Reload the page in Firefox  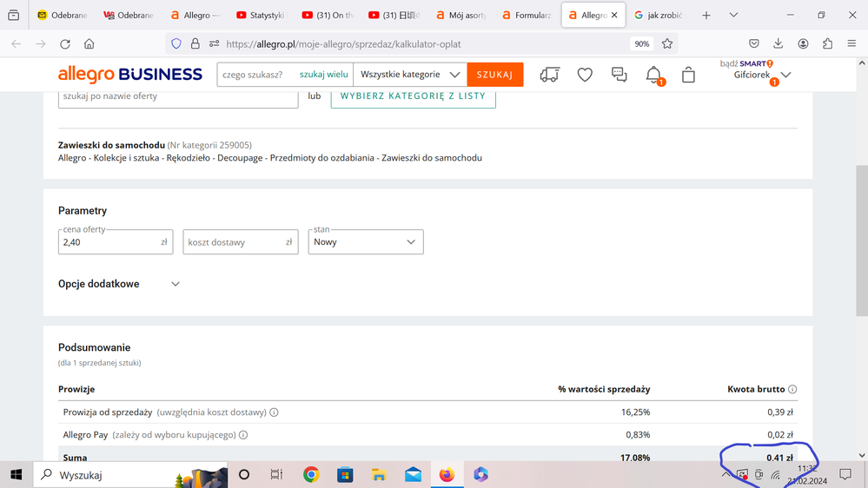65,44
